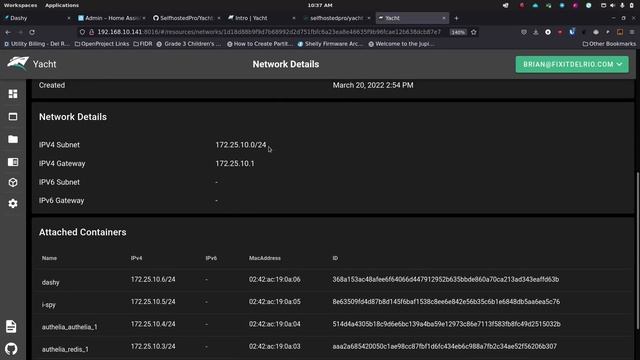The height and width of the screenshot is (360, 640).
Task: Open the Projects folder icon in sidebar
Action: (13, 139)
